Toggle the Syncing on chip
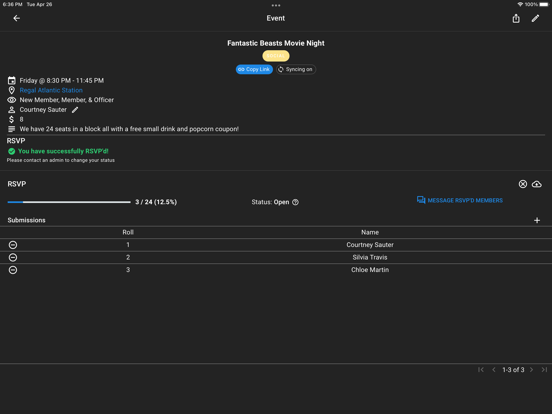Screen dimensions: 552x414 point(296,69)
